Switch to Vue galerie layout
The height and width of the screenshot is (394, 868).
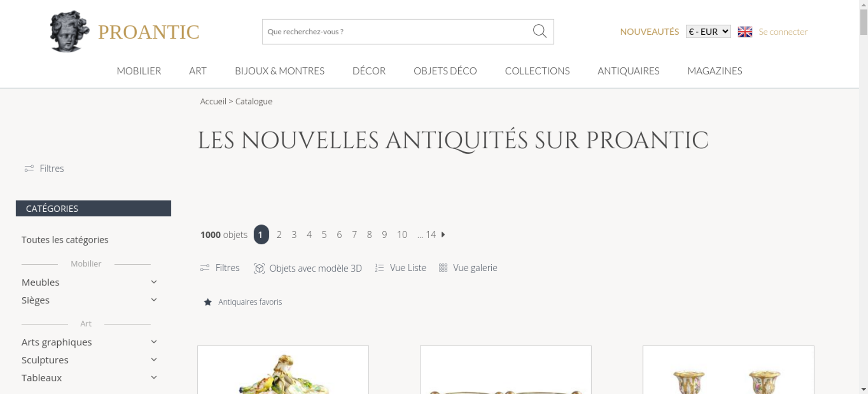[468, 268]
